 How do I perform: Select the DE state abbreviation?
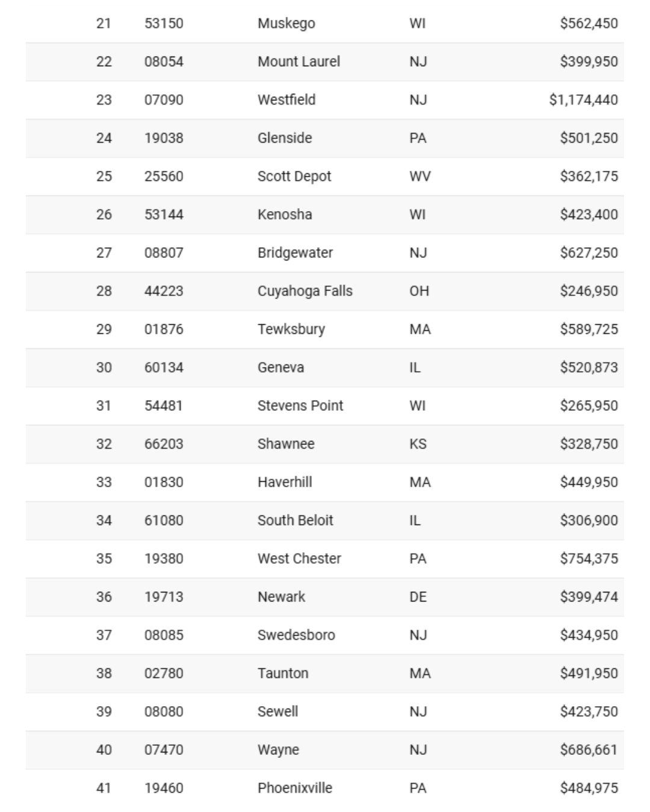[418, 597]
